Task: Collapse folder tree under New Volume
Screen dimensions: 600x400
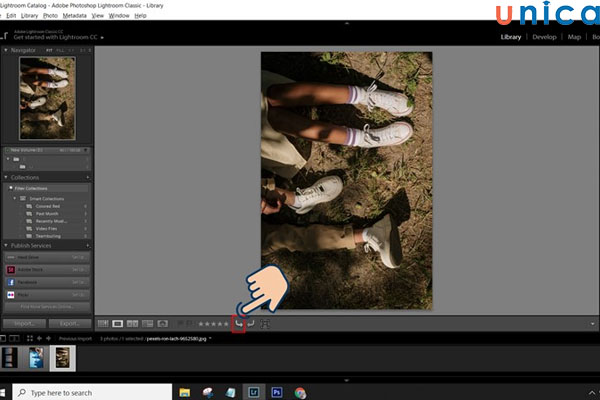Action: click(8, 159)
